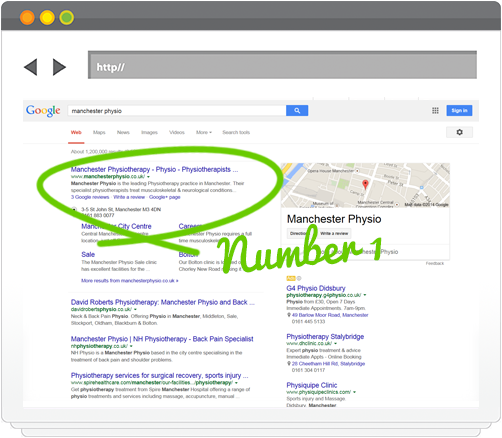502x438 pixels.
Task: Open Manchester Physiotherapy - Physio result title
Action: (x=154, y=170)
